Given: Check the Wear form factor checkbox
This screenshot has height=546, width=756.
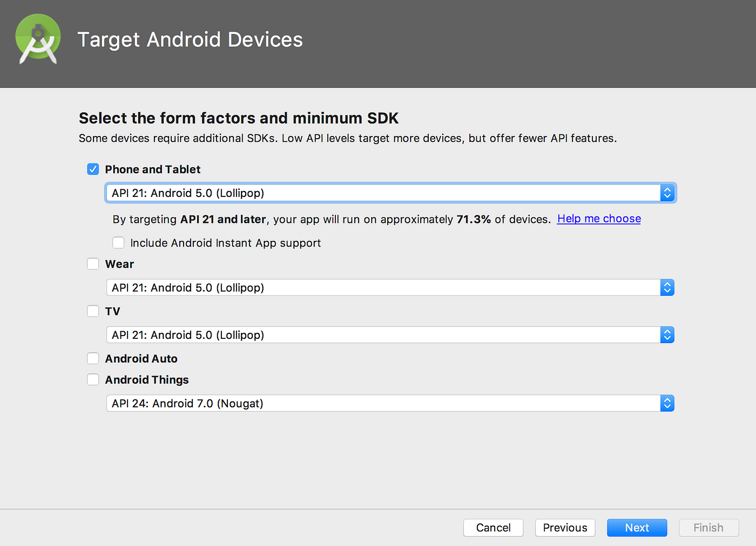Looking at the screenshot, I should pos(93,264).
